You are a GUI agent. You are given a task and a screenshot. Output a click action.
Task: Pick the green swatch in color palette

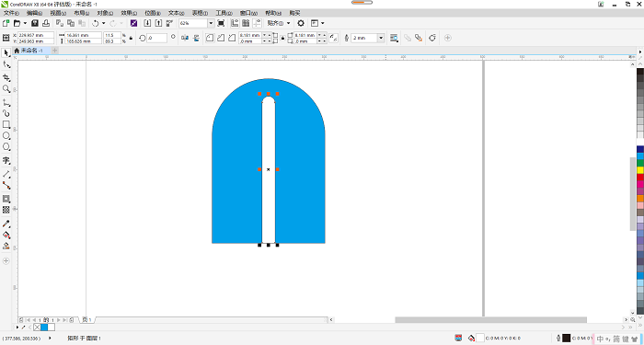tap(640, 163)
